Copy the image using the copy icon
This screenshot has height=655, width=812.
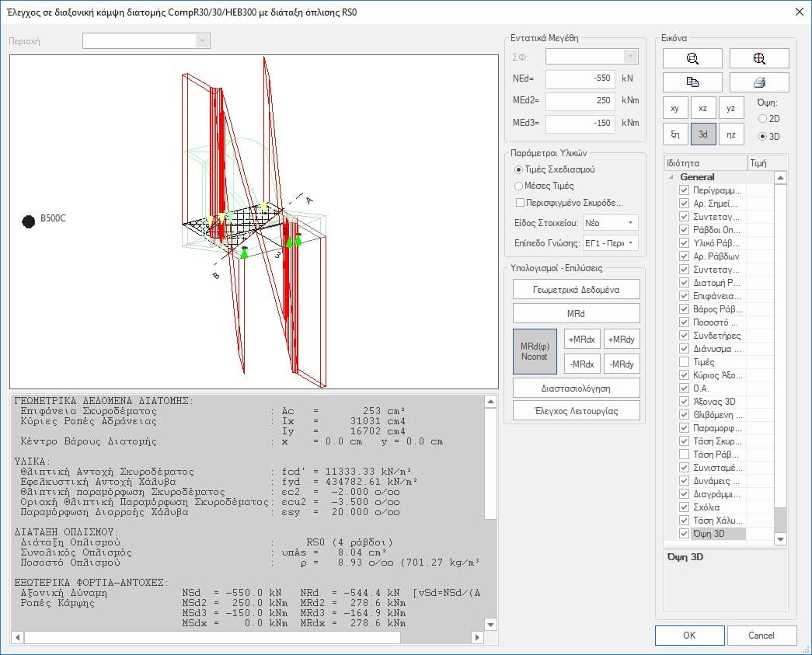tap(692, 82)
